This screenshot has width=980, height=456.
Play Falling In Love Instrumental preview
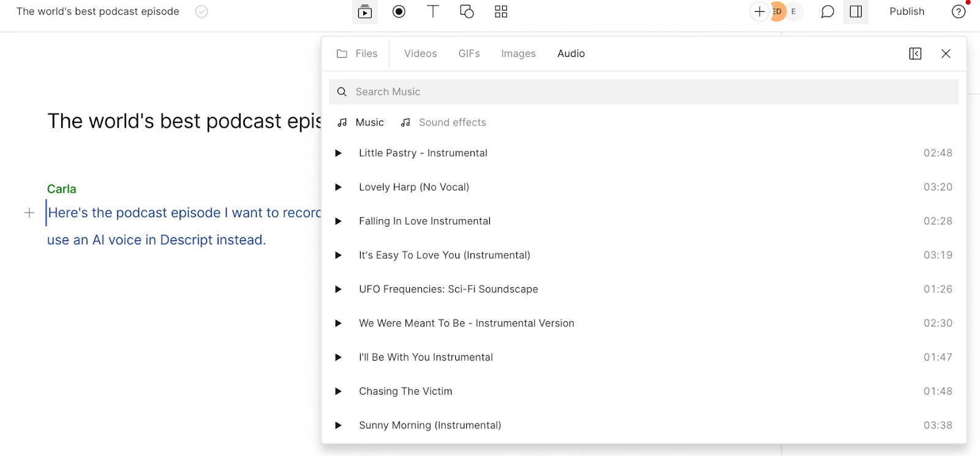pos(338,221)
